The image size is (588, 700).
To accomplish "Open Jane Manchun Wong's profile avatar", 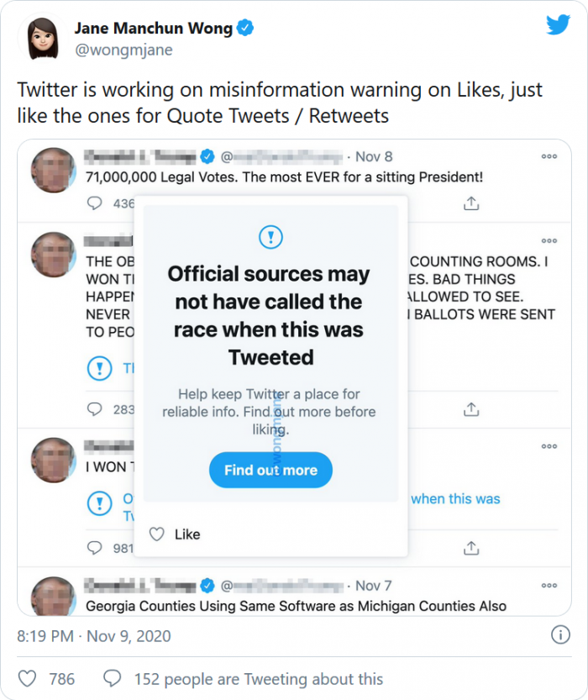I will pos(43,38).
